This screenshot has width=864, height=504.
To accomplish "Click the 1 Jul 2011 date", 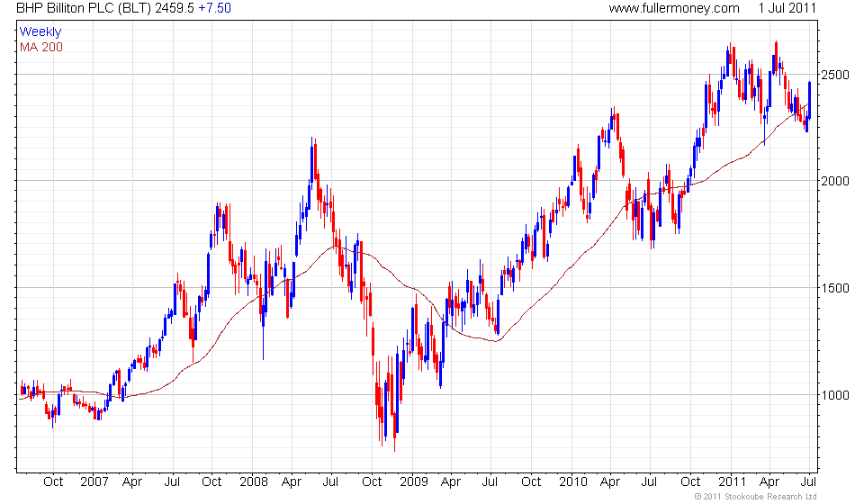I will click(787, 8).
